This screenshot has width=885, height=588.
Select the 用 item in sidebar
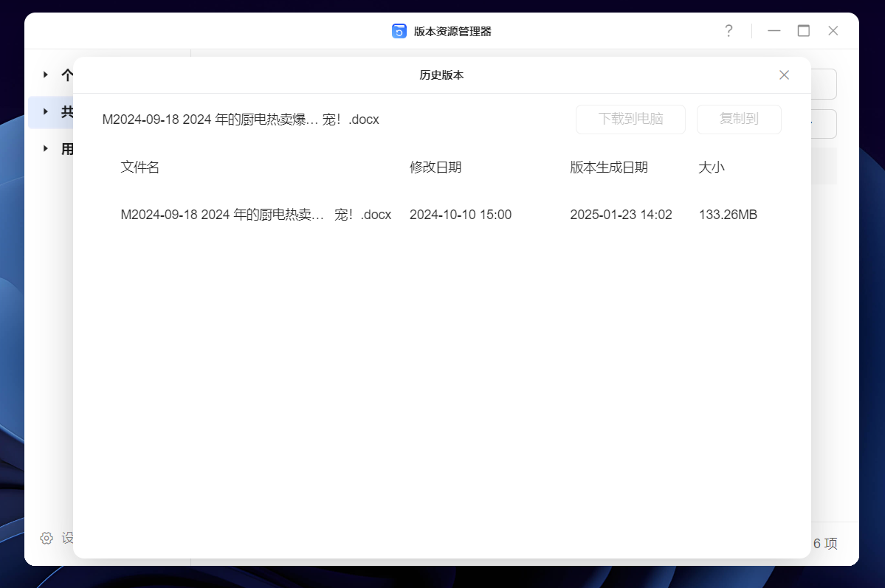tap(66, 149)
